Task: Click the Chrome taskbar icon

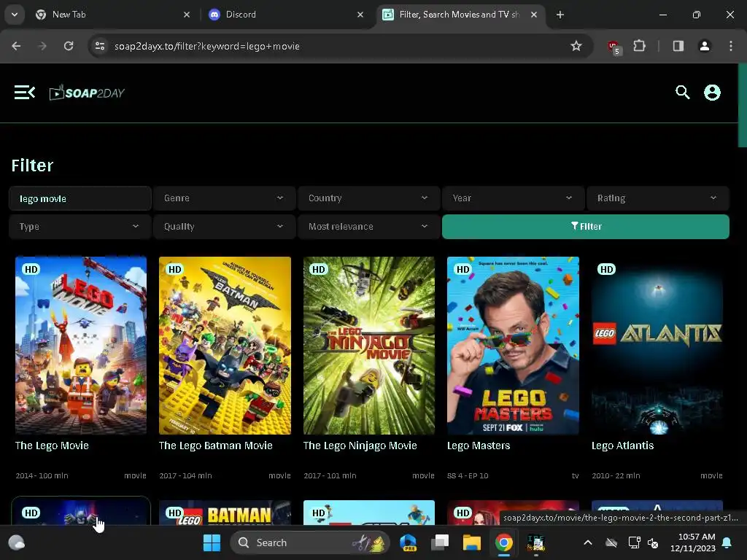Action: [x=503, y=542]
